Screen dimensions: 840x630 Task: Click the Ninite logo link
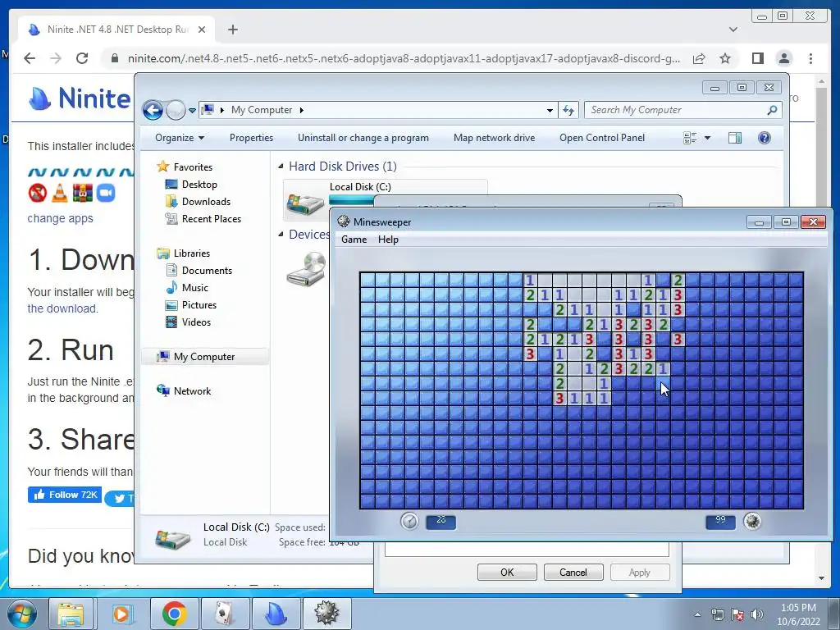80,98
